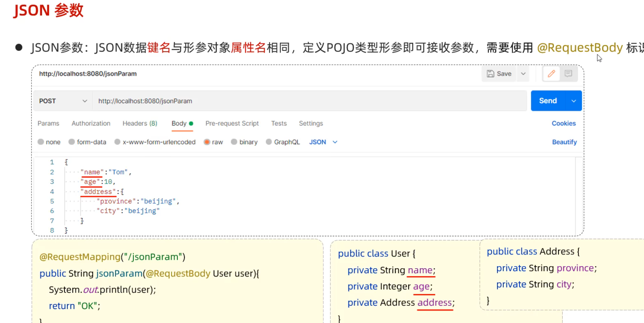Click the @RequestBody text in heading
This screenshot has height=323, width=644.
(580, 48)
